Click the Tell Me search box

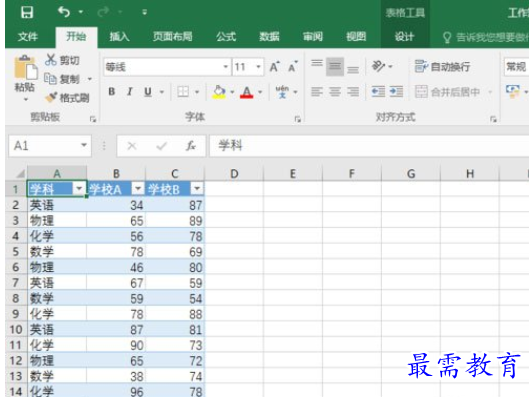[x=486, y=37]
